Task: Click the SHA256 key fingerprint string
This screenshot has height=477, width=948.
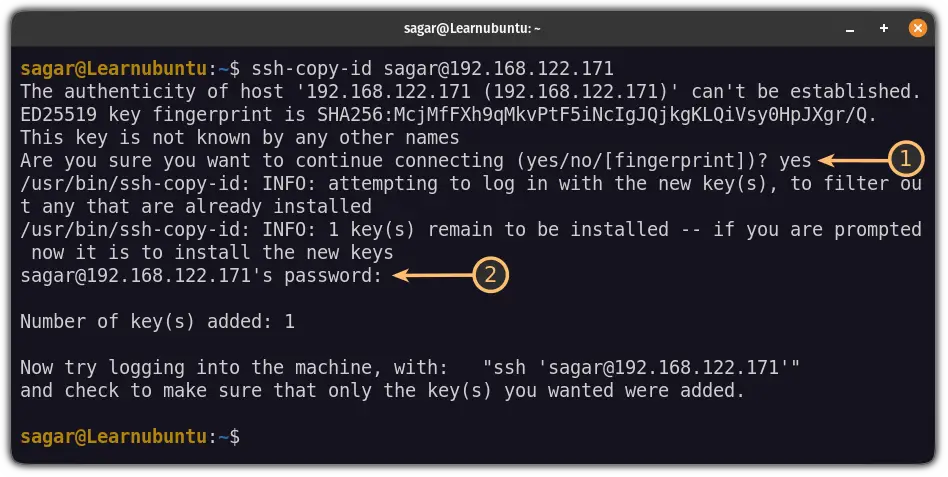Action: pyautogui.click(x=597, y=114)
